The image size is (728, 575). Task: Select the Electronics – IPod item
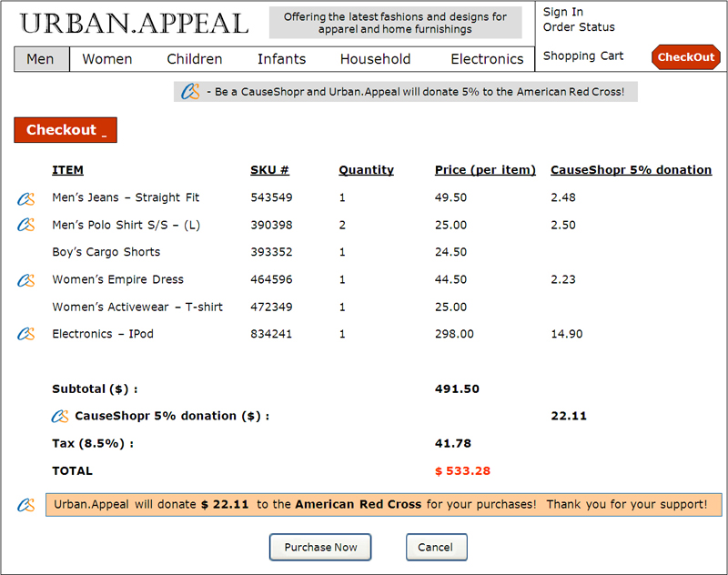[103, 334]
